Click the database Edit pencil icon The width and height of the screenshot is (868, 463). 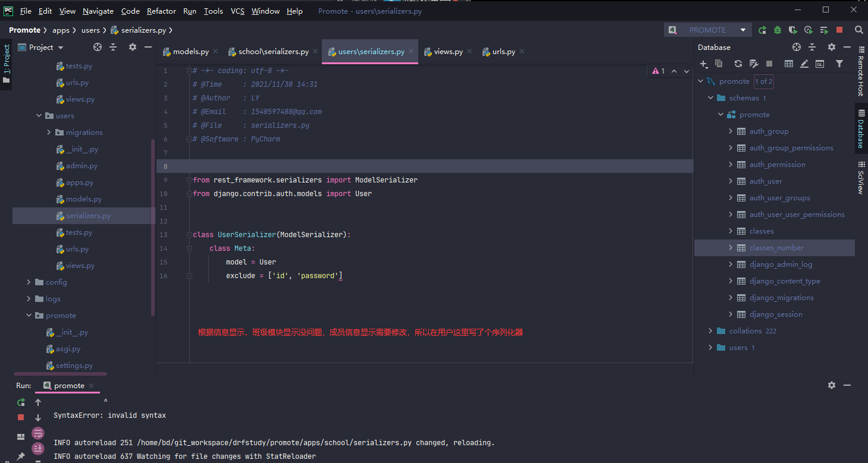(804, 64)
